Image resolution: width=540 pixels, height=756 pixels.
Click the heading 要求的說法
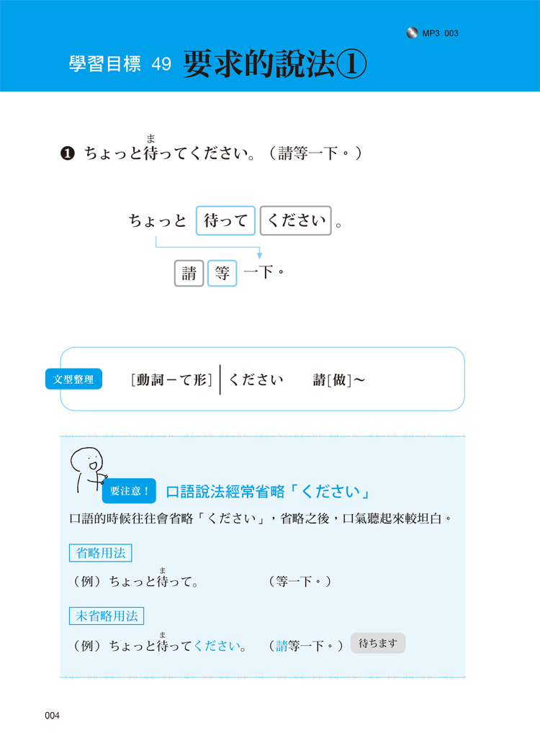click(259, 64)
